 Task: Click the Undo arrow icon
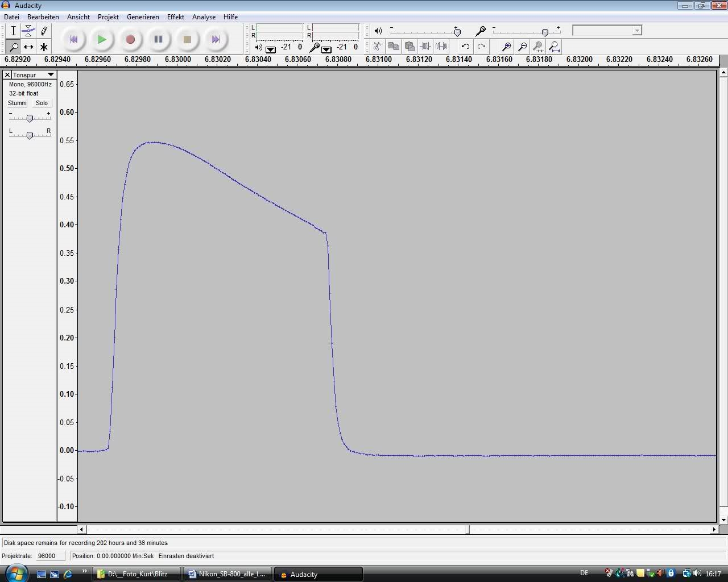[465, 47]
